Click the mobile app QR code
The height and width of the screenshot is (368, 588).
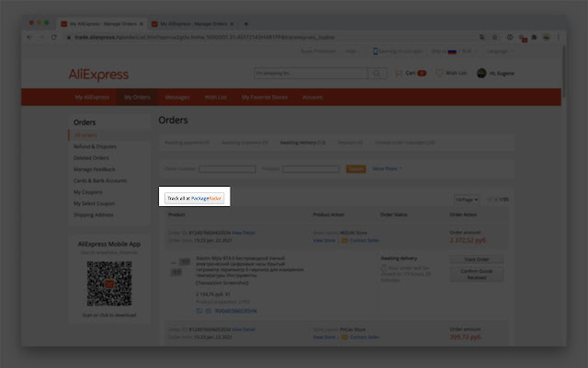click(109, 283)
